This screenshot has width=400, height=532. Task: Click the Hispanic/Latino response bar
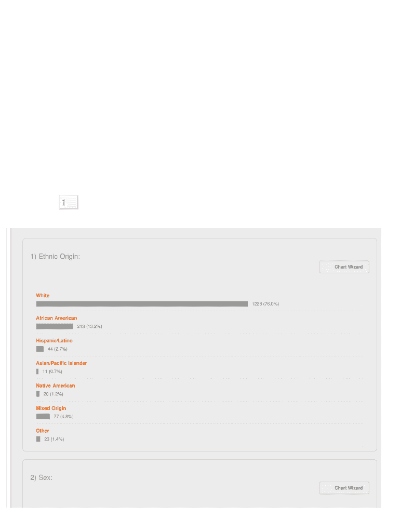pos(40,349)
